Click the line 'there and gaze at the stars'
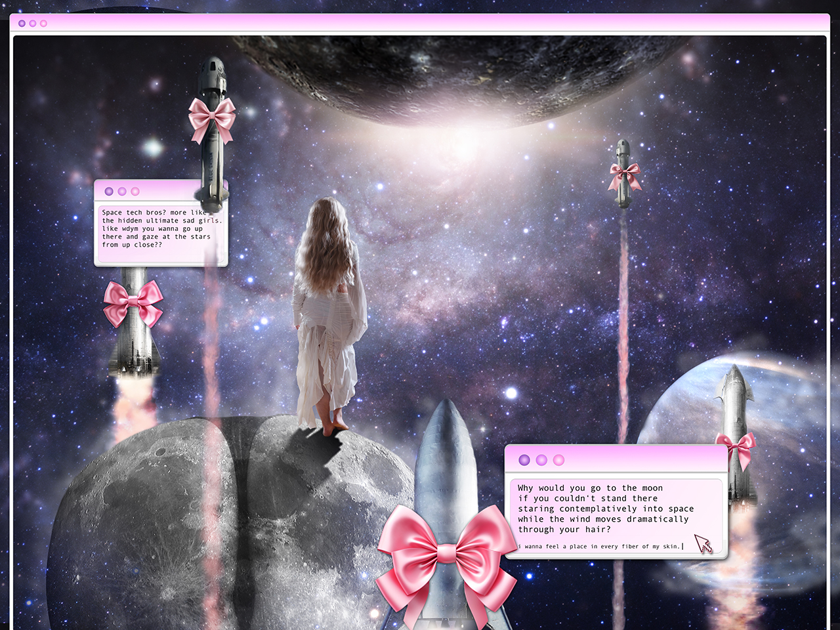 [156, 237]
